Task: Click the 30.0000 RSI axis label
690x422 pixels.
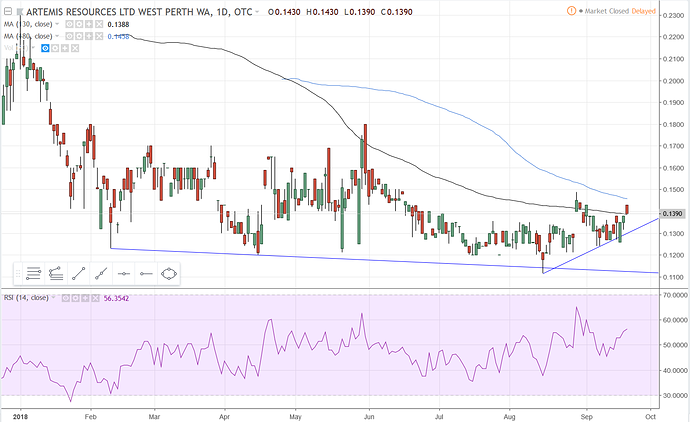Action: [x=675, y=395]
